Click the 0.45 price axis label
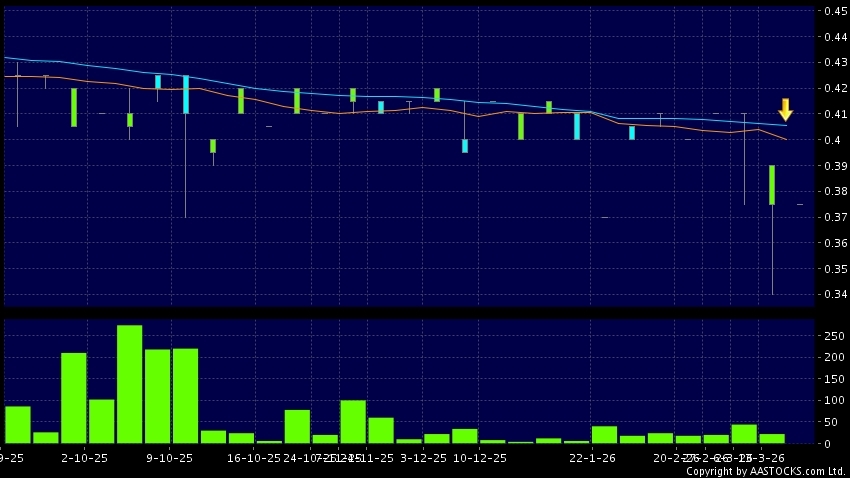This screenshot has width=850, height=478. coord(831,11)
